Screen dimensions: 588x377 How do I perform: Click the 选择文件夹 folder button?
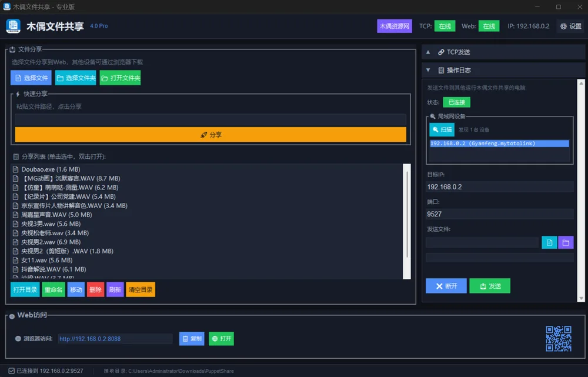75,78
